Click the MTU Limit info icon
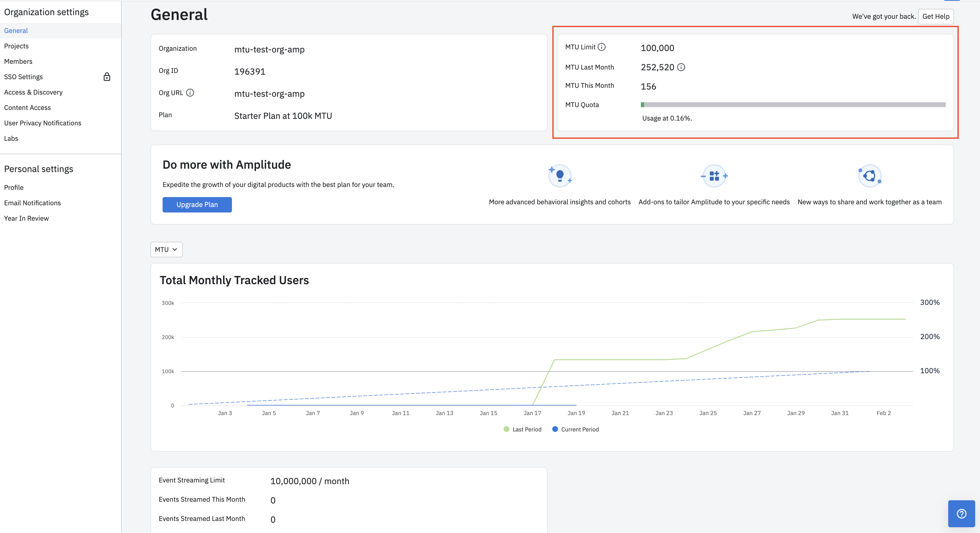Image resolution: width=980 pixels, height=533 pixels. (x=601, y=47)
